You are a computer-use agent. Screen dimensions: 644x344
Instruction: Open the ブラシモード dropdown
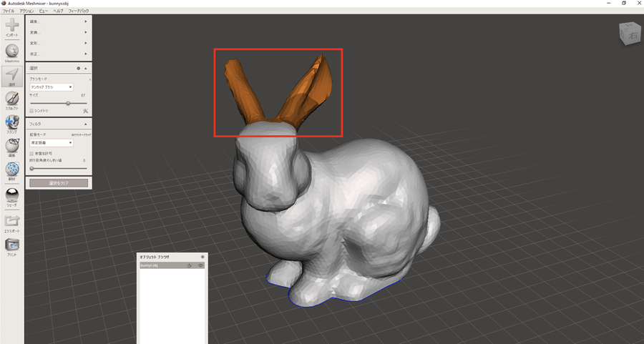pos(52,87)
